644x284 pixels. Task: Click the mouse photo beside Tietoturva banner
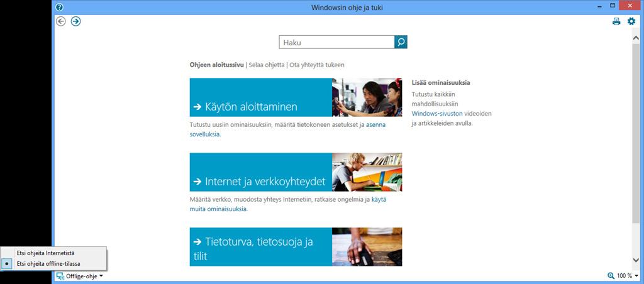tap(367, 247)
